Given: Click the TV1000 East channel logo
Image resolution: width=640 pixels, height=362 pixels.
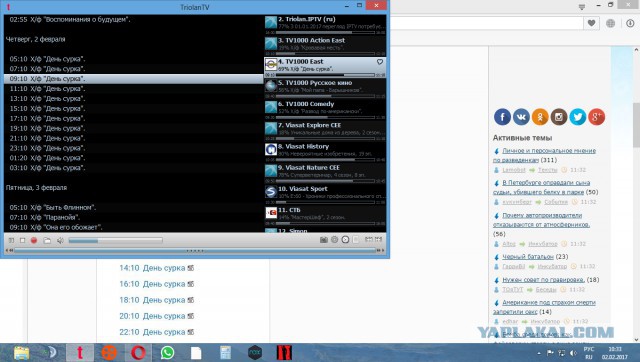Looking at the screenshot, I should [271, 64].
